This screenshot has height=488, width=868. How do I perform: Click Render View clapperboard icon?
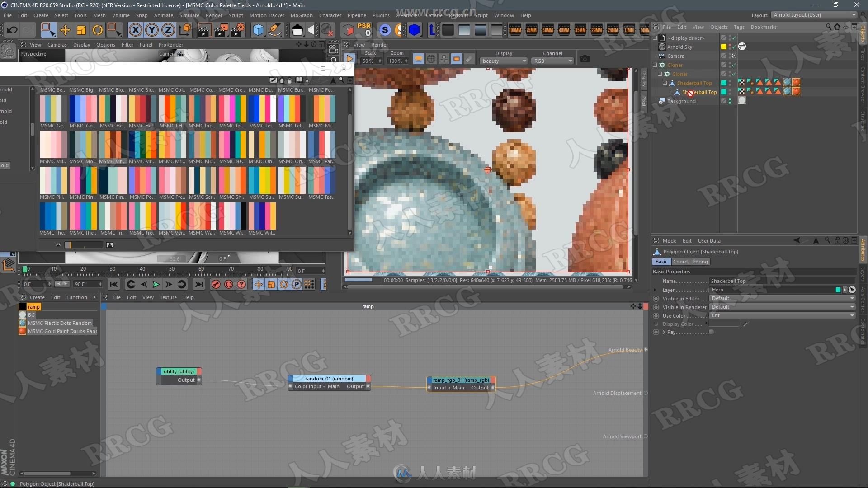point(204,30)
